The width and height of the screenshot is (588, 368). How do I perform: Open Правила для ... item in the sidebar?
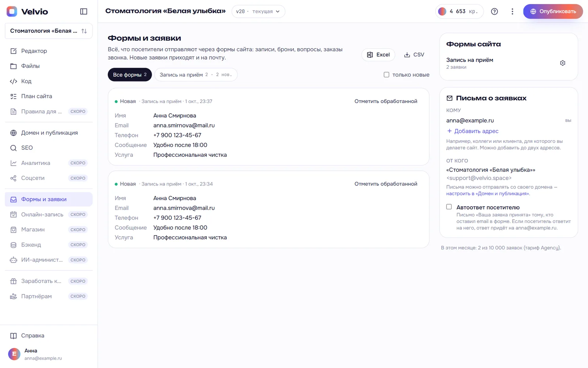pos(49,112)
